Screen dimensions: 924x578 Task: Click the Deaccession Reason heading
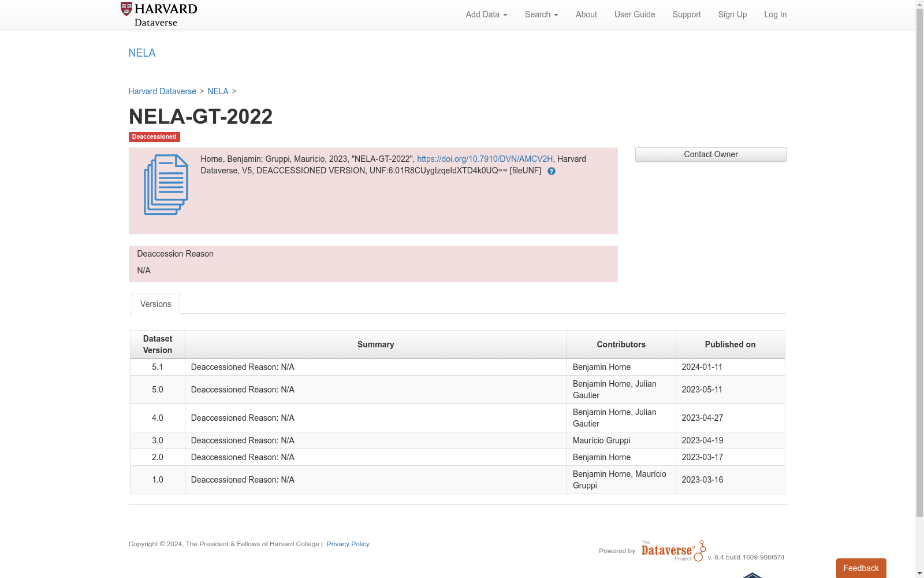(x=176, y=254)
